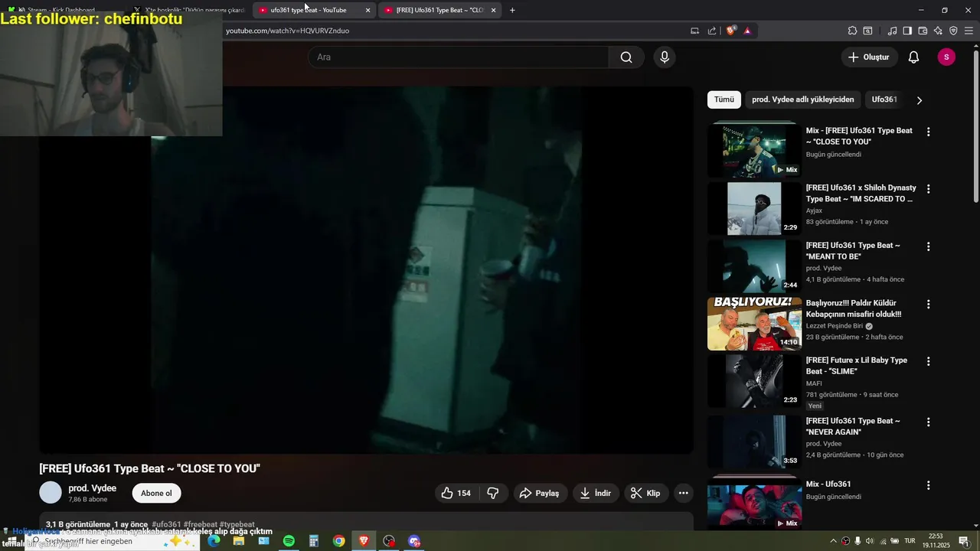This screenshot has width=980, height=551.
Task: Open the account avatar menu
Action: (946, 57)
